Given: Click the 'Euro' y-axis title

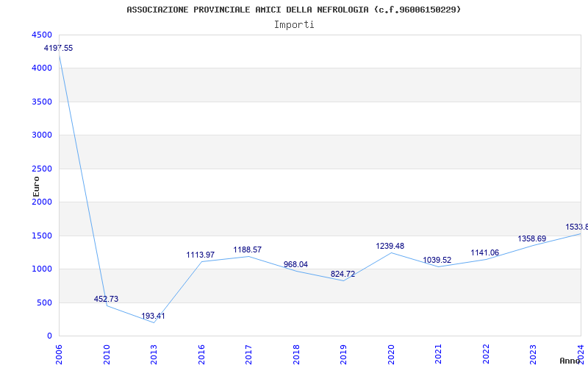Looking at the screenshot, I should click(x=36, y=186).
